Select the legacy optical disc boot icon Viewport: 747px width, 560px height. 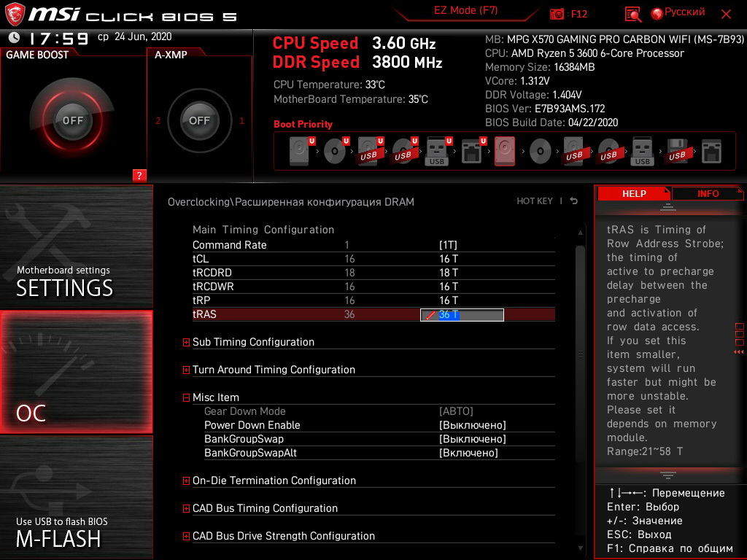click(541, 152)
